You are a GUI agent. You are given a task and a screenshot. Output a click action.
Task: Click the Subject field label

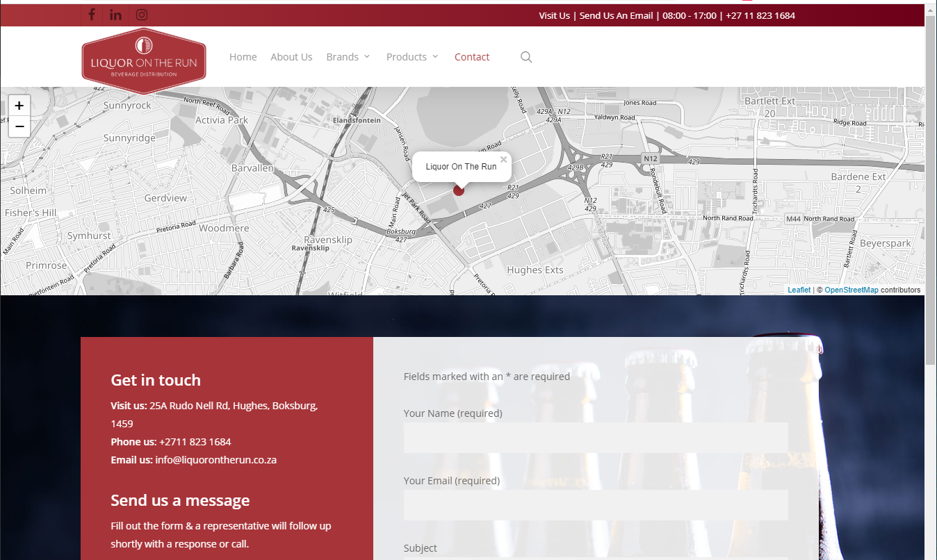pyautogui.click(x=421, y=548)
